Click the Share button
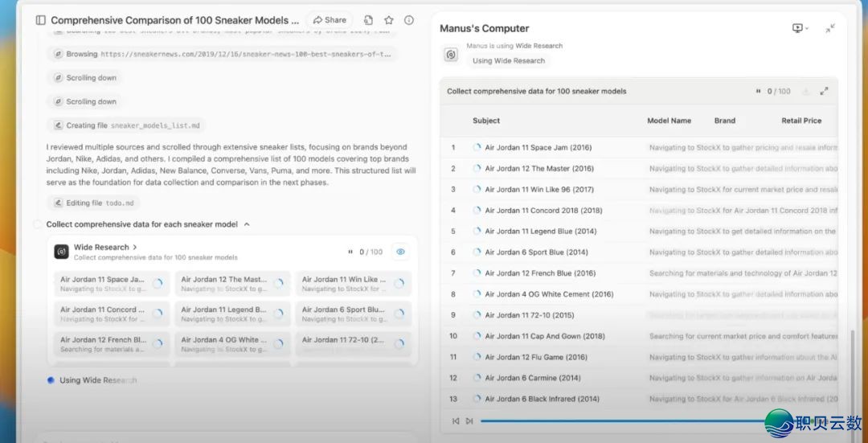 coord(330,20)
